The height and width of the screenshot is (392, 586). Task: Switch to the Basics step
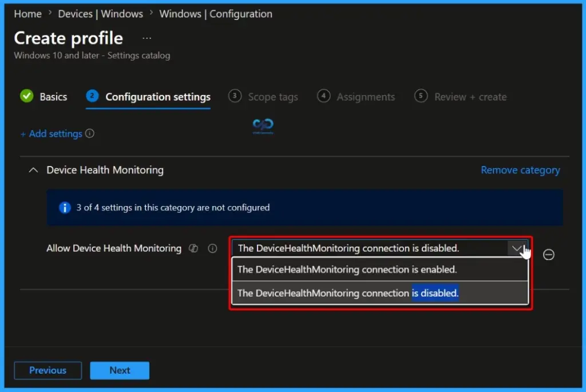point(53,97)
